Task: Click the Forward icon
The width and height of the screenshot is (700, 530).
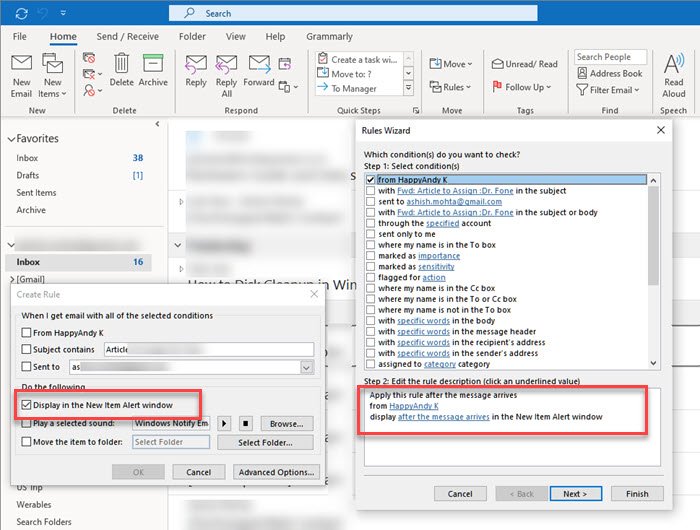Action: pos(259,64)
